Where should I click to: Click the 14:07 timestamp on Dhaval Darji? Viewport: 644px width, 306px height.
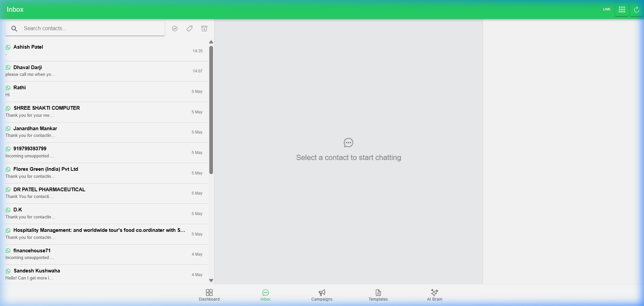coord(198,71)
